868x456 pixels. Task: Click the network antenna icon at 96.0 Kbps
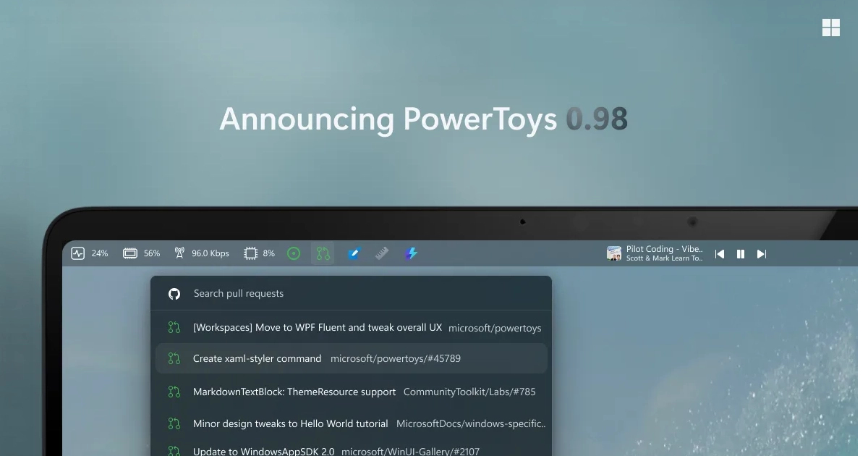coord(179,253)
